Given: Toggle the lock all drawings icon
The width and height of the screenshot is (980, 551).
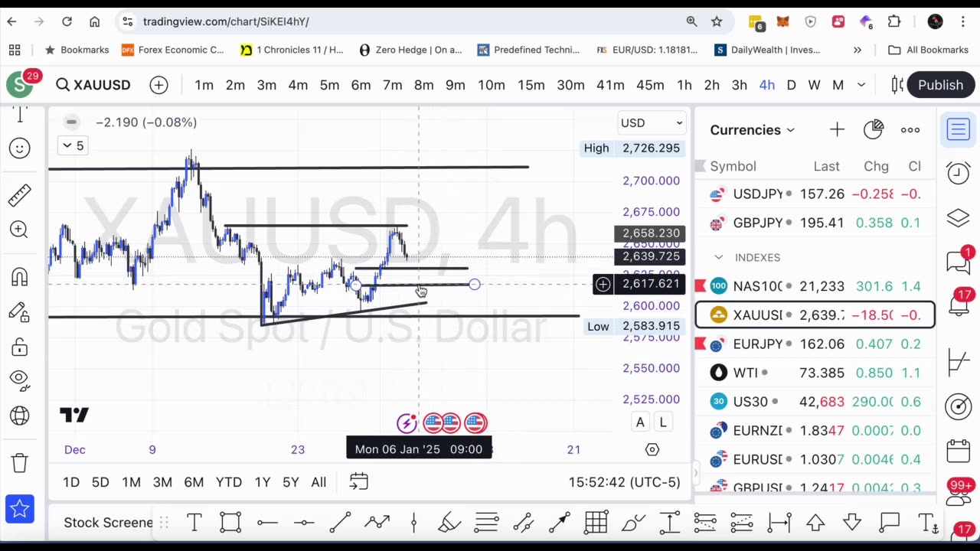Looking at the screenshot, I should tap(19, 347).
